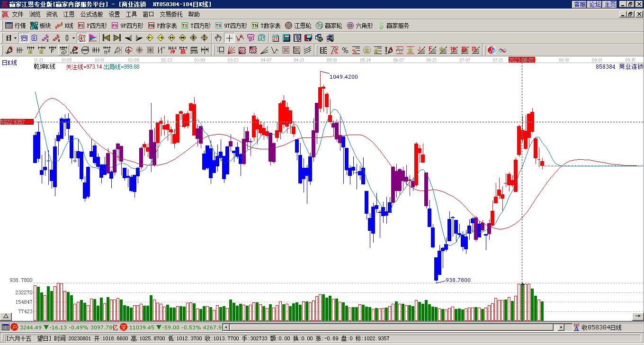Viewport: 644px width, 345px height.
Task: Click the red-blue yin-yang icon
Action: click(x=492, y=50)
